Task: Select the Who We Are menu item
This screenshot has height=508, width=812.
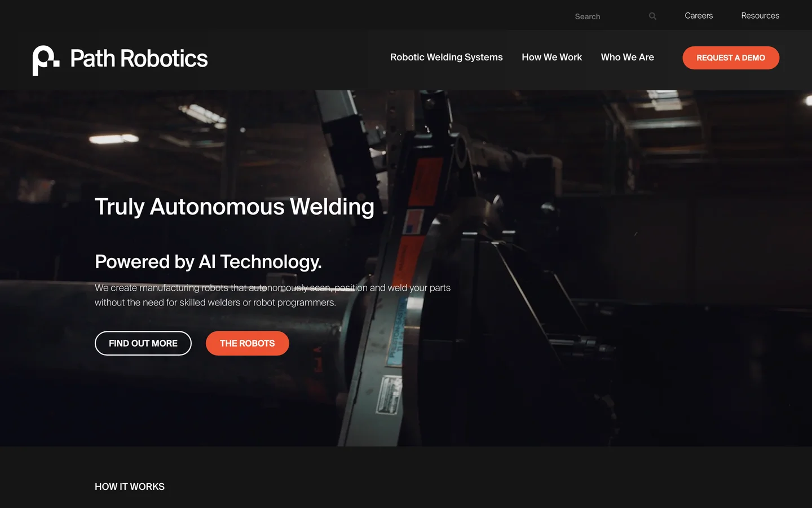Action: 627,57
